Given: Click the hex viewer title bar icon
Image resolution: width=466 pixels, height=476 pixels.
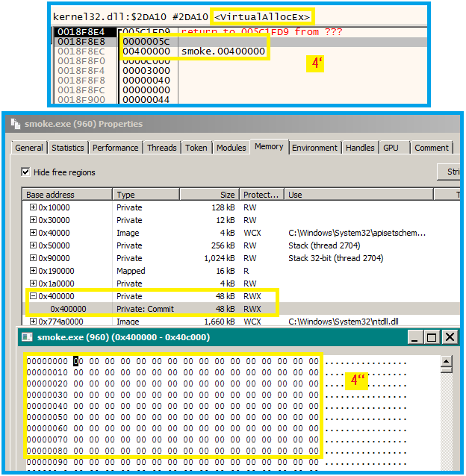Looking at the screenshot, I should point(28,337).
